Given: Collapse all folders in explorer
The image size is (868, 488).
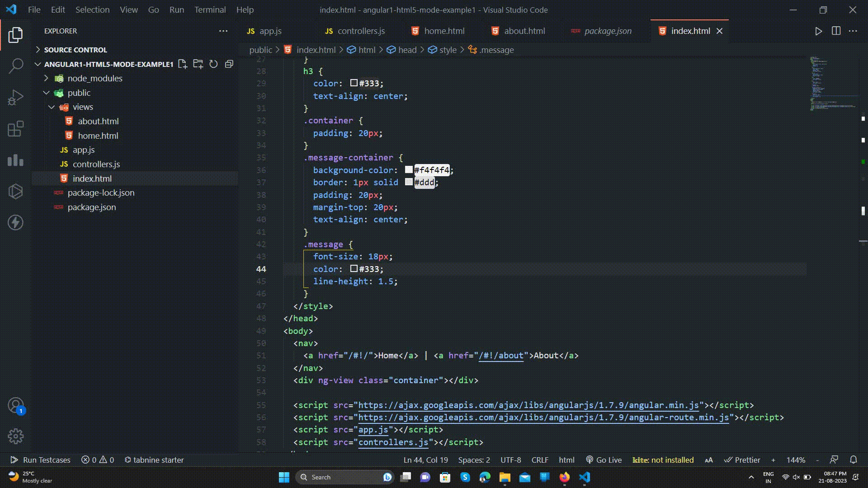Looking at the screenshot, I should (x=229, y=64).
